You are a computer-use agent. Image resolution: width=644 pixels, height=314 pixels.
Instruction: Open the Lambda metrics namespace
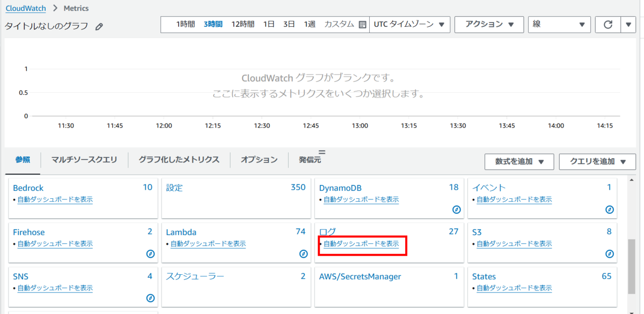(181, 232)
